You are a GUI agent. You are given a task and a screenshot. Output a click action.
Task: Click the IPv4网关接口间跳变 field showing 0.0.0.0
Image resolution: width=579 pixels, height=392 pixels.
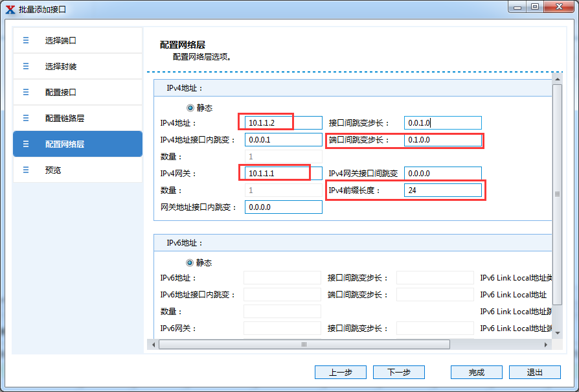click(x=443, y=173)
